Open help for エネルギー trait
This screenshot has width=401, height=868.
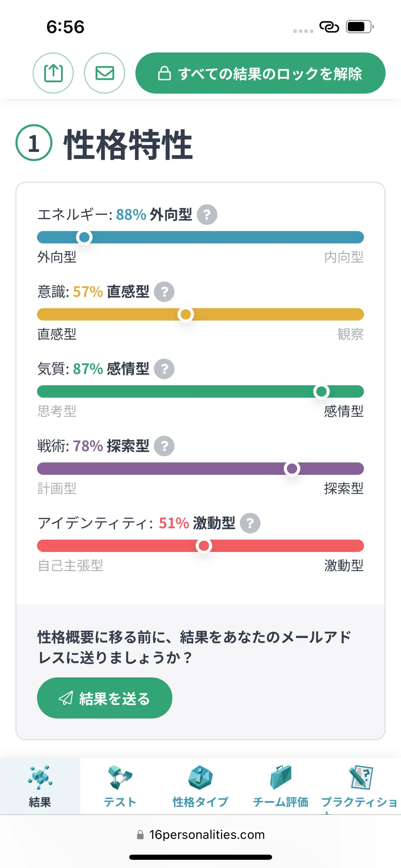[207, 214]
